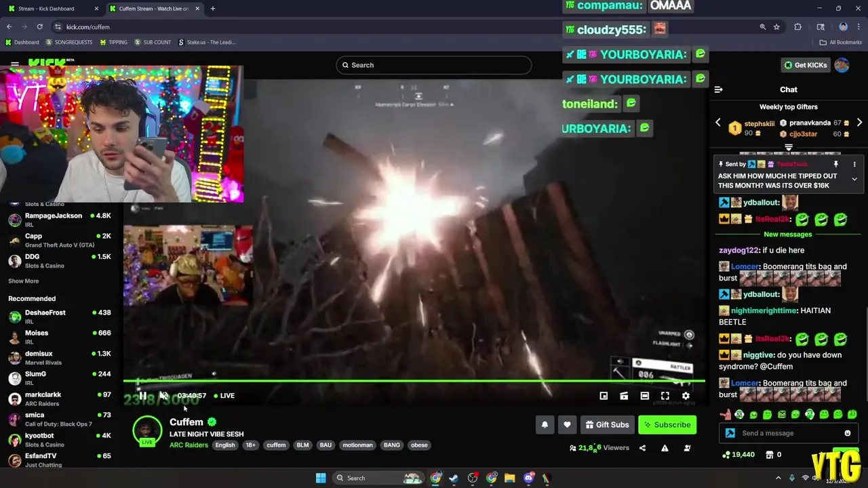This screenshot has height=488, width=868.
Task: Open DDG channel in sidebar
Action: coord(58,261)
